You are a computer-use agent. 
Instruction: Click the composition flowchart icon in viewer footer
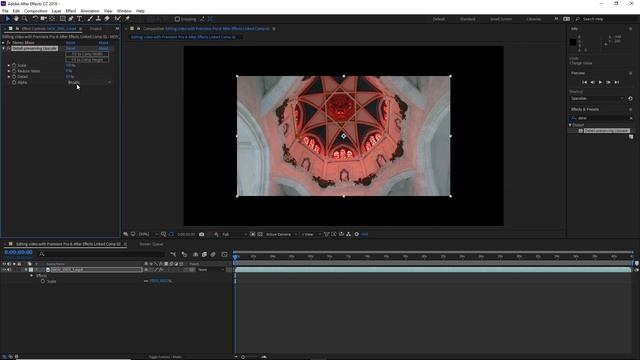pyautogui.click(x=348, y=234)
